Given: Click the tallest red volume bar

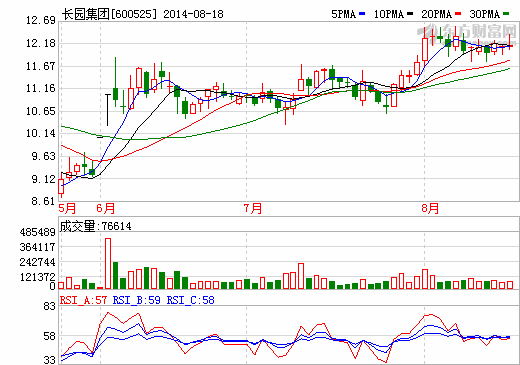Looking at the screenshot, I should [x=108, y=263].
